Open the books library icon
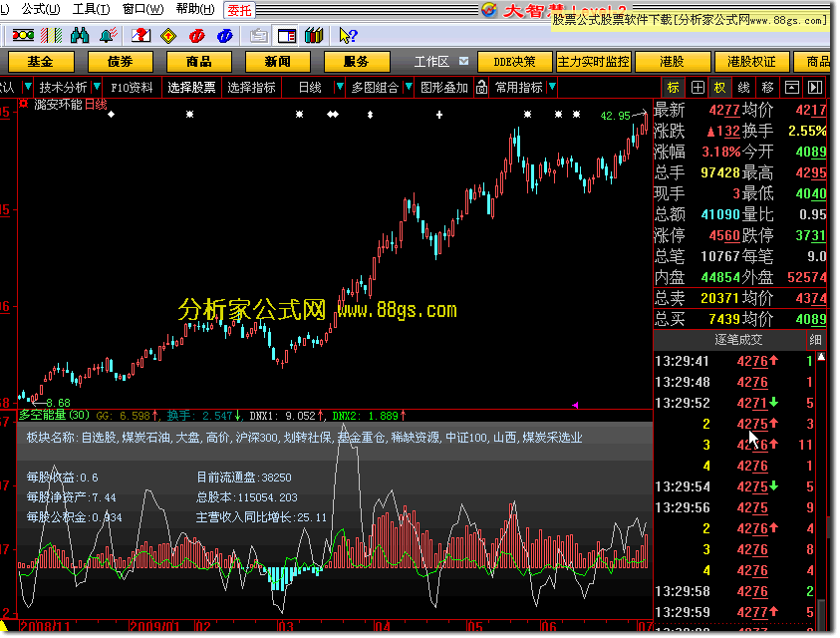Image resolution: width=840 pixels, height=638 pixels. point(314,36)
